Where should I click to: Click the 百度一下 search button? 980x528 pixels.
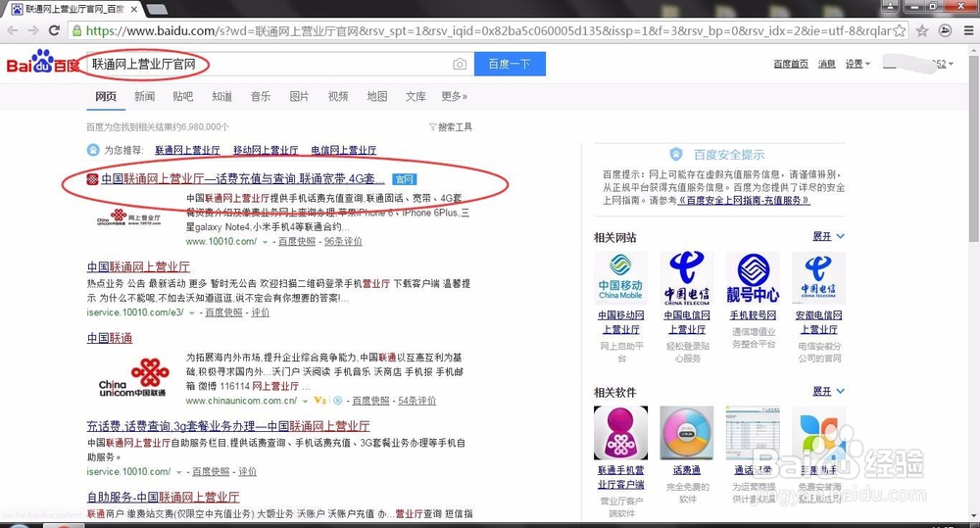tap(510, 64)
